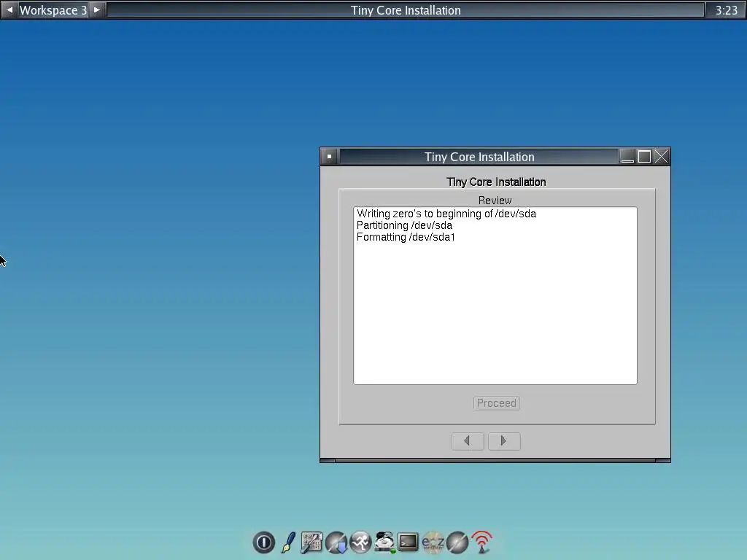Click the Workspace 3 label
This screenshot has width=747, height=560.
[53, 10]
